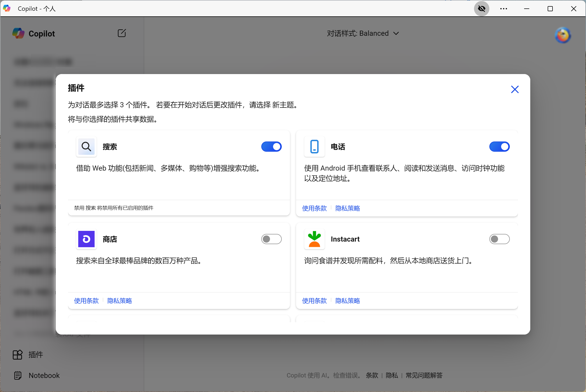Open the user profile avatar
The image size is (586, 392).
(x=563, y=35)
